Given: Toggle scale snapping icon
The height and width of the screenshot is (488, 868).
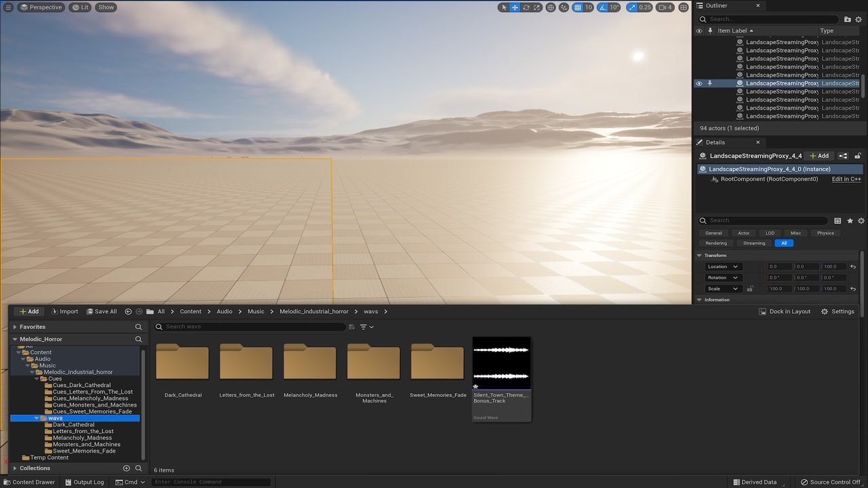Looking at the screenshot, I should pyautogui.click(x=632, y=7).
